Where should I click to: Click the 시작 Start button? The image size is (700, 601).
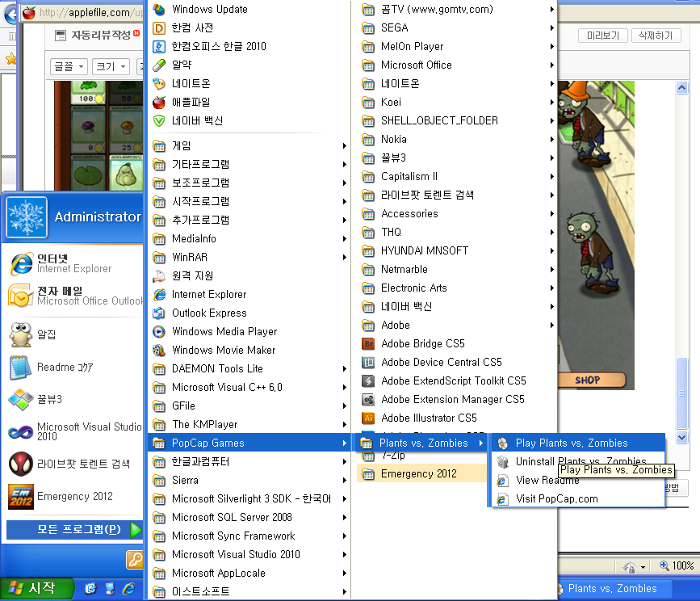pyautogui.click(x=36, y=588)
